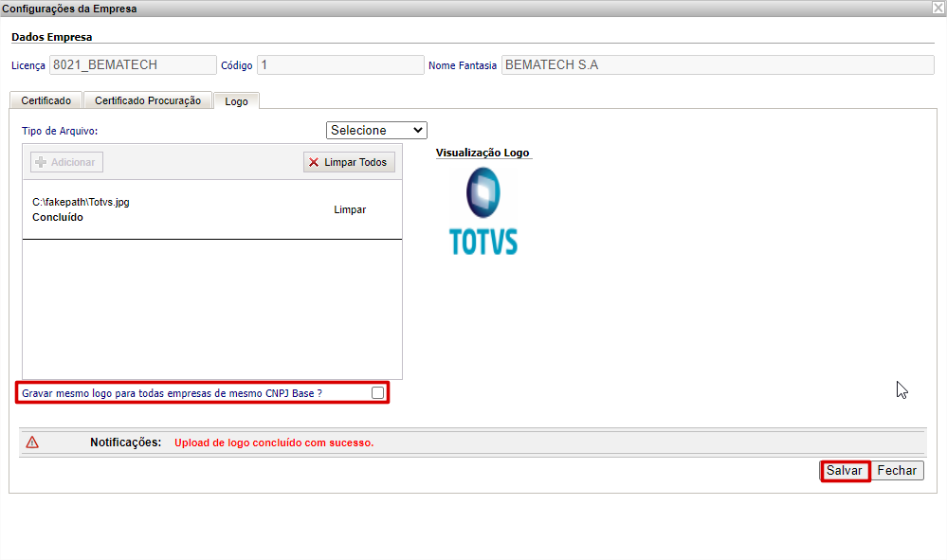Screen dimensions: 947x560
Task: Enable same logo for all CNPJ Base companies
Action: 377,393
